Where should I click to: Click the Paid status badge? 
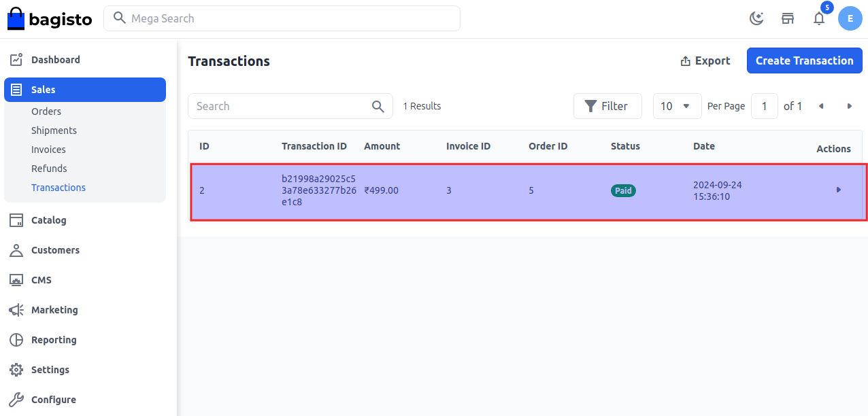tap(623, 190)
